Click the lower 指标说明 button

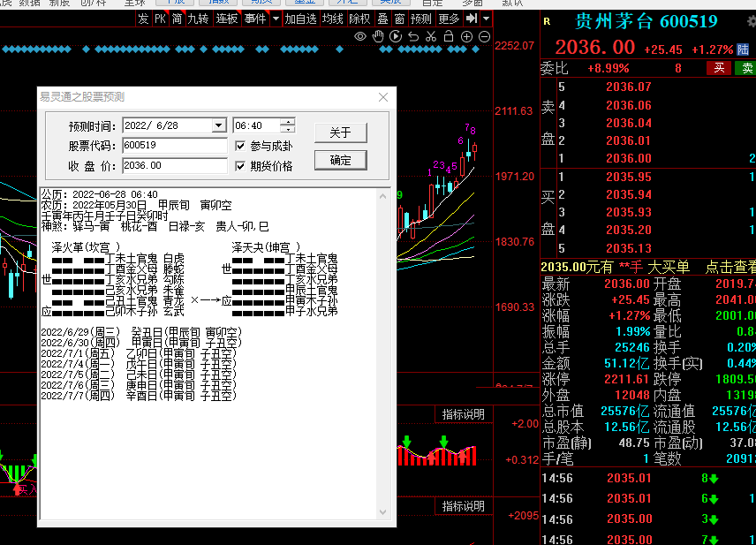pyautogui.click(x=463, y=506)
